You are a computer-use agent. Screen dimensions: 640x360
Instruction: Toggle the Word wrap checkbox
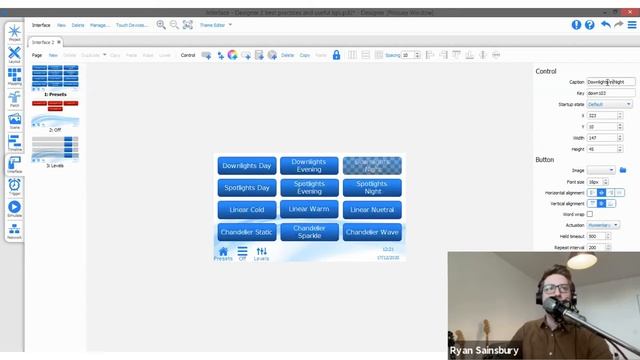click(590, 214)
